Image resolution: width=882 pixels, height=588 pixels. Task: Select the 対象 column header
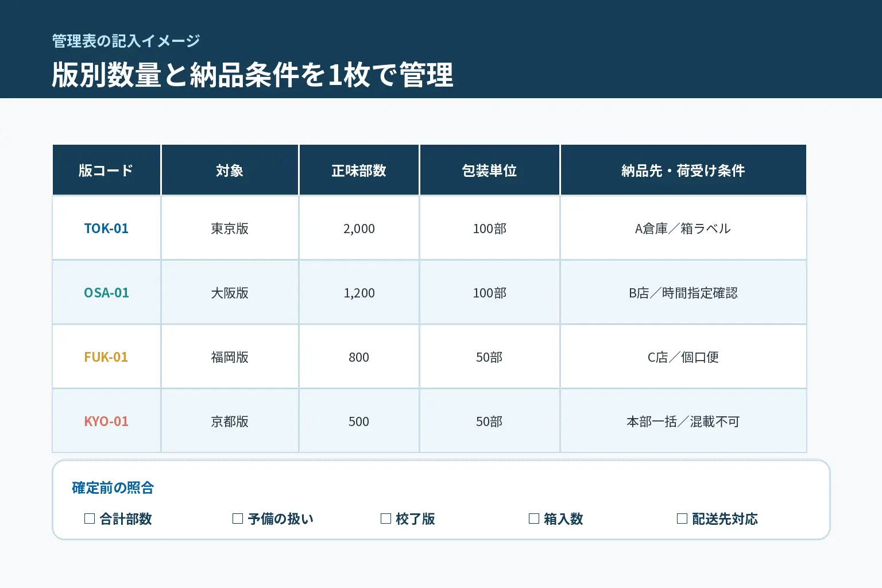point(230,171)
